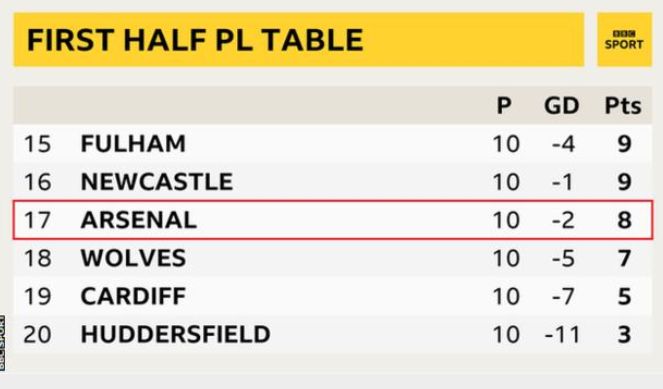Click Cardiff's goal difference of -7
Viewport: 663px width, 389px height.
click(564, 296)
